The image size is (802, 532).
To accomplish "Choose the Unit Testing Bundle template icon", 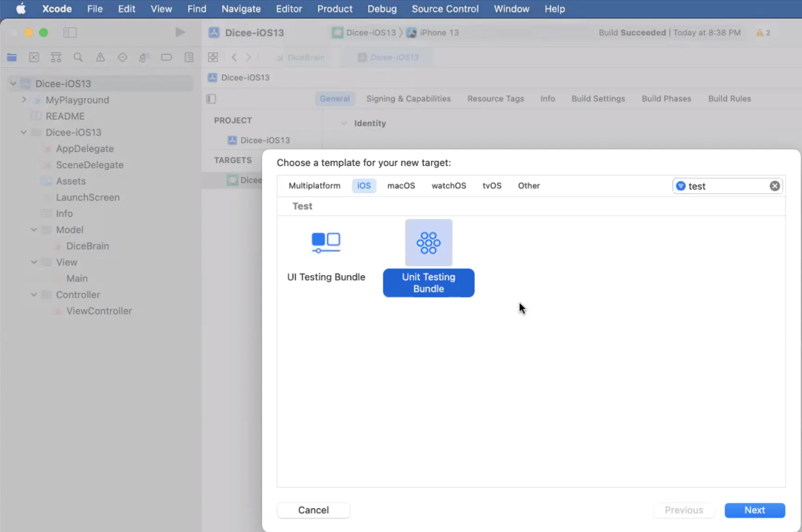I will 429,243.
